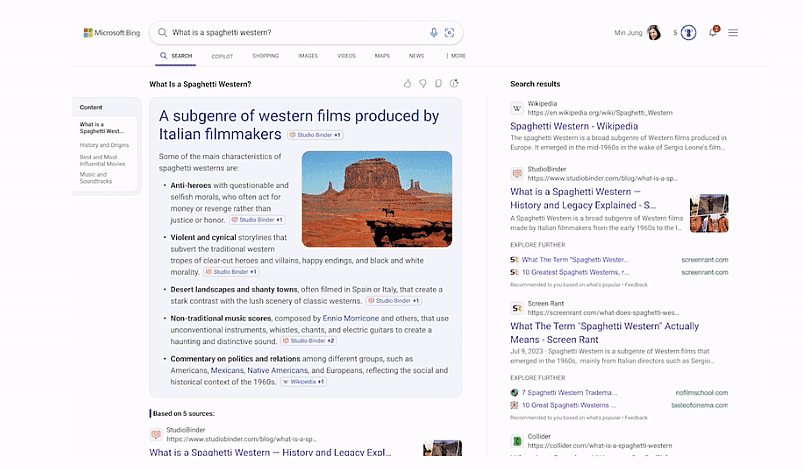
Task: Click the thumbs up feedback icon
Action: coord(407,84)
